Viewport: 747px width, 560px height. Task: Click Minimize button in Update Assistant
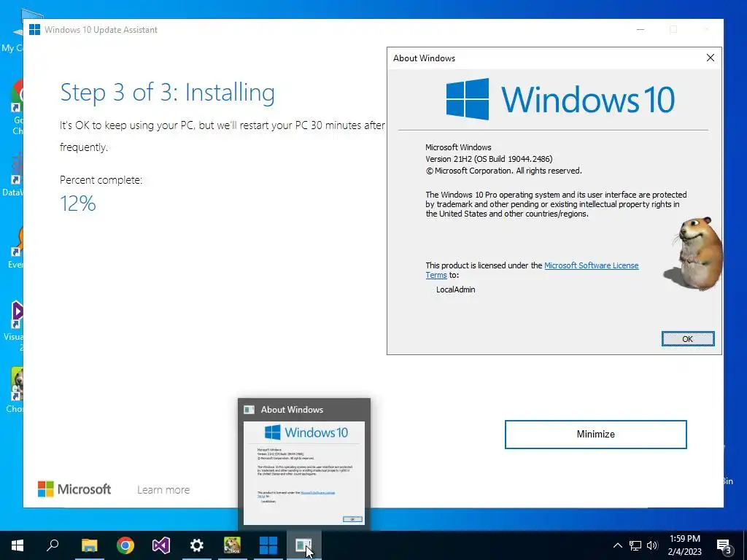tap(595, 435)
